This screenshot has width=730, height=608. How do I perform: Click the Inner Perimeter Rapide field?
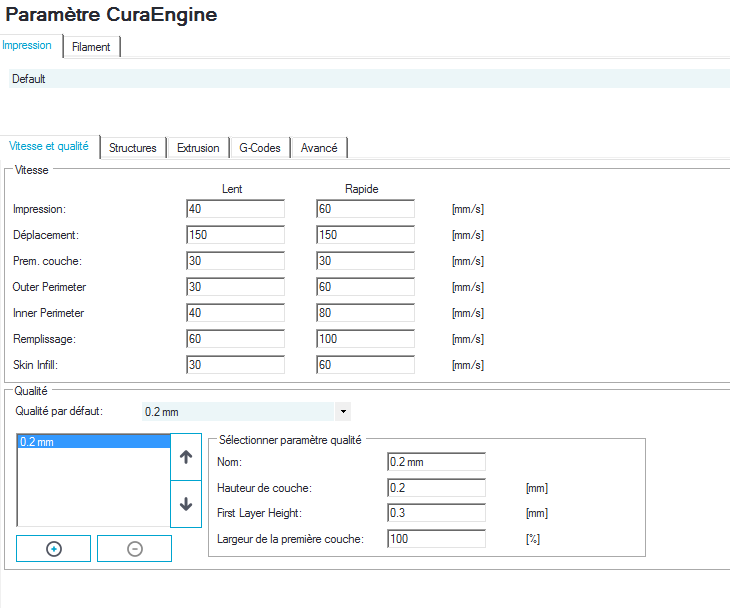pos(365,313)
